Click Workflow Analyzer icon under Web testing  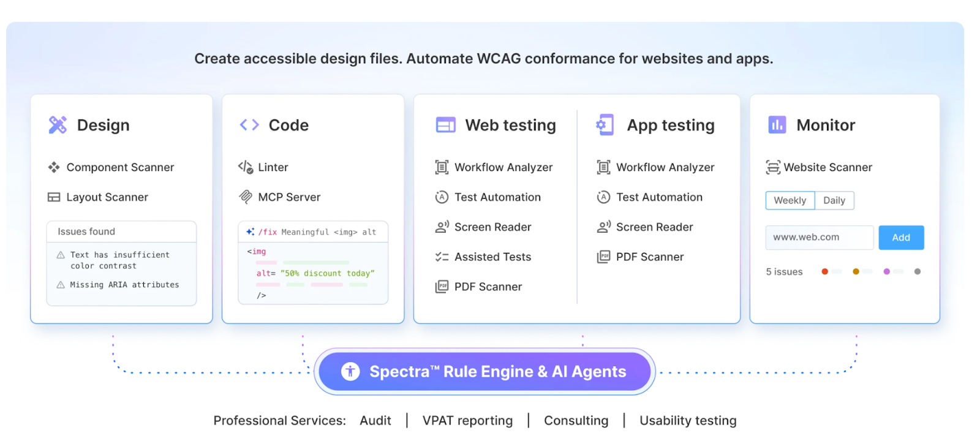point(442,167)
